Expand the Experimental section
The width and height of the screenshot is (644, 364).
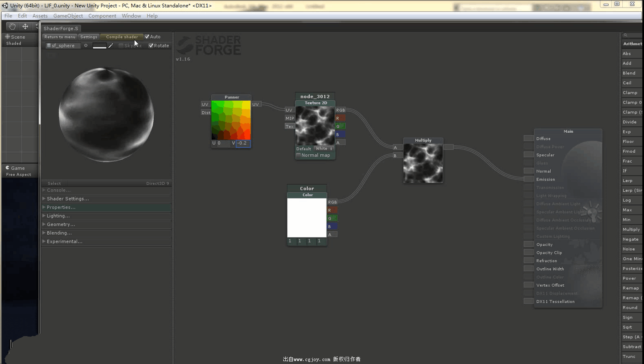pos(106,241)
